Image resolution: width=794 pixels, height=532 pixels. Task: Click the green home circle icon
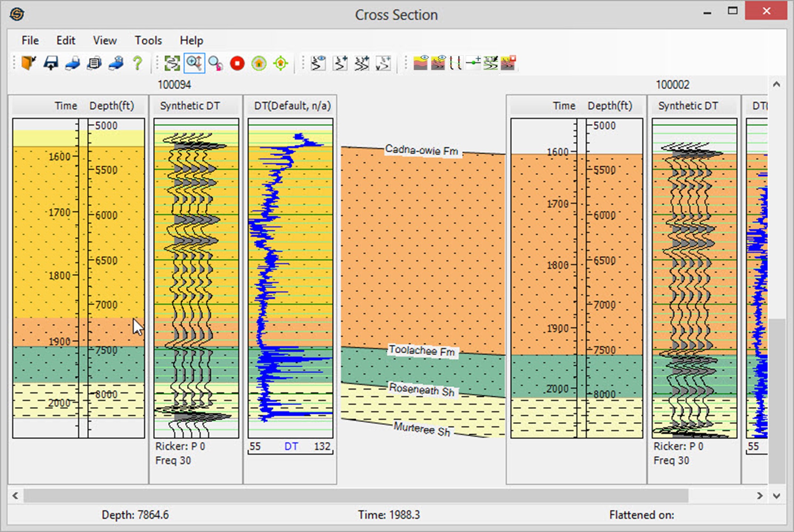[259, 63]
